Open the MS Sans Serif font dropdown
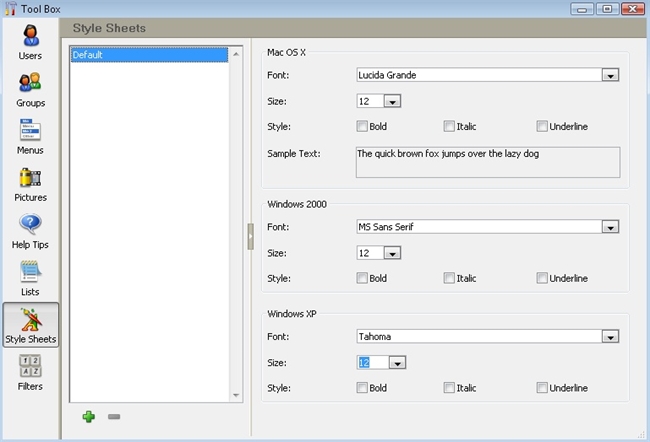Image resolution: width=650 pixels, height=442 pixels. pyautogui.click(x=610, y=227)
